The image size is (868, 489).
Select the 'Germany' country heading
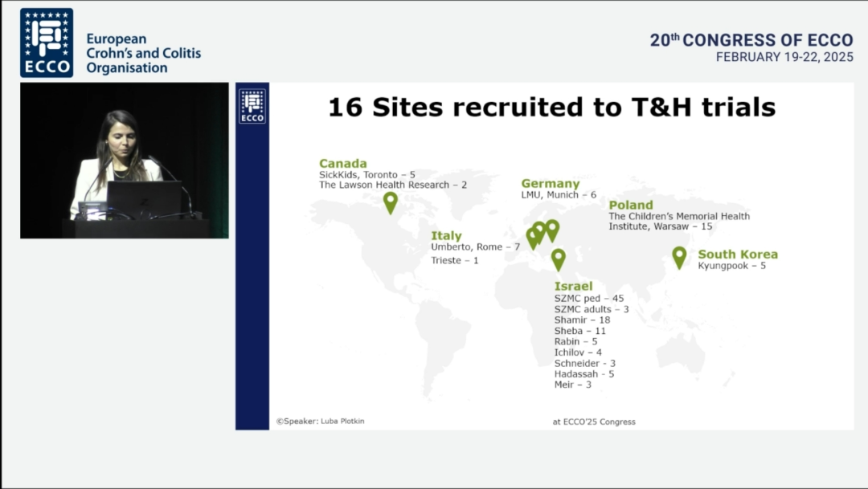pos(550,184)
